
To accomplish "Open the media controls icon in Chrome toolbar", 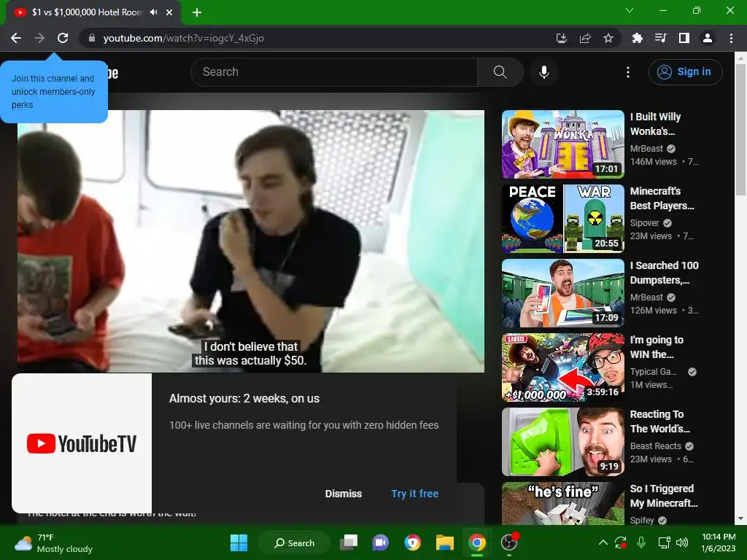I will coord(660,38).
